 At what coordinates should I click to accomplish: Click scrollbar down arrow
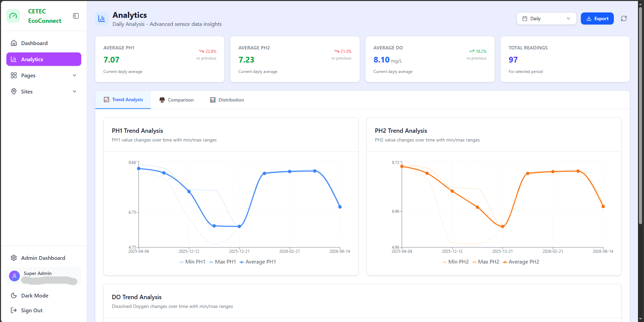[x=640, y=319]
